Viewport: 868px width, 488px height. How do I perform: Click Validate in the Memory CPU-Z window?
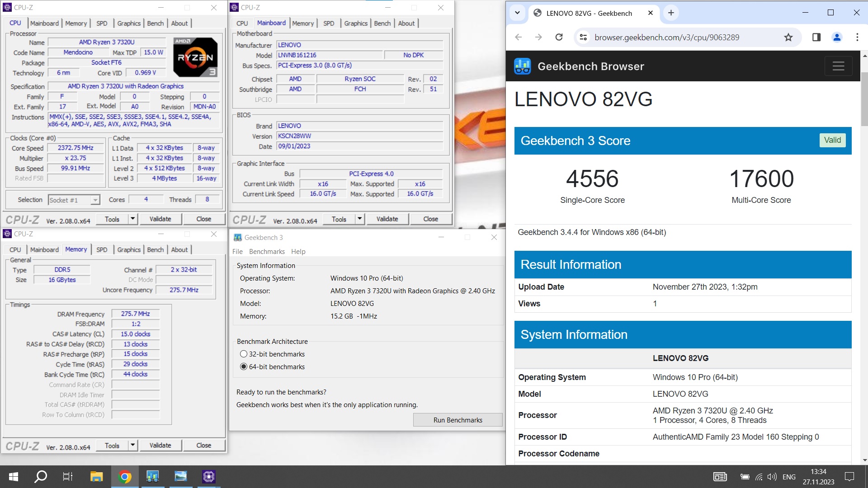click(x=160, y=446)
